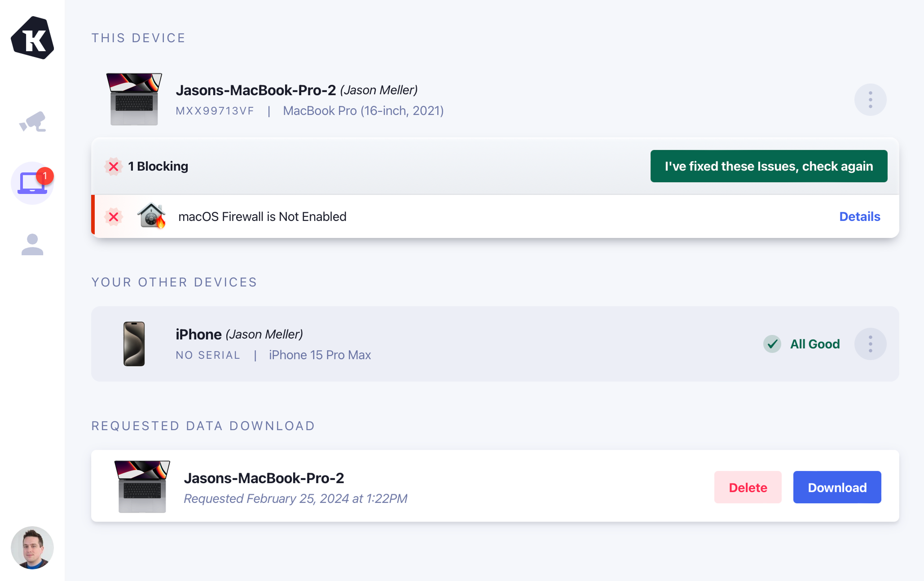Open Details for firewall issue

[859, 216]
